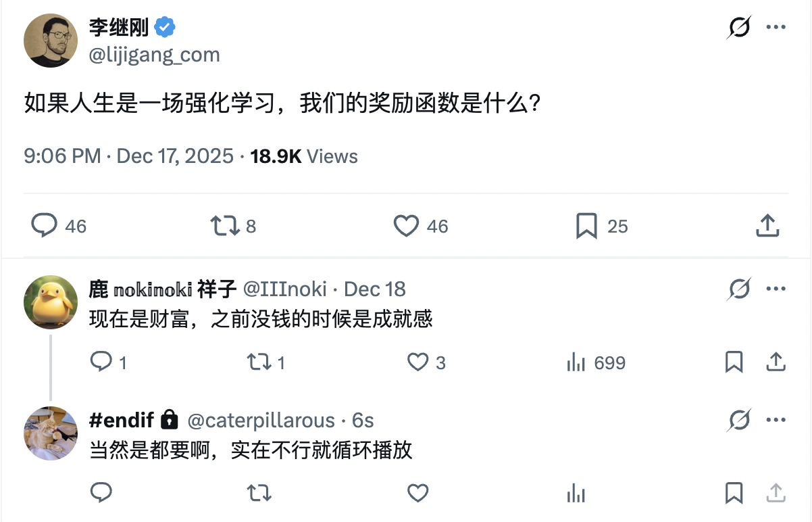812x522 pixels.
Task: Bookmark the #endif reply
Action: click(734, 493)
